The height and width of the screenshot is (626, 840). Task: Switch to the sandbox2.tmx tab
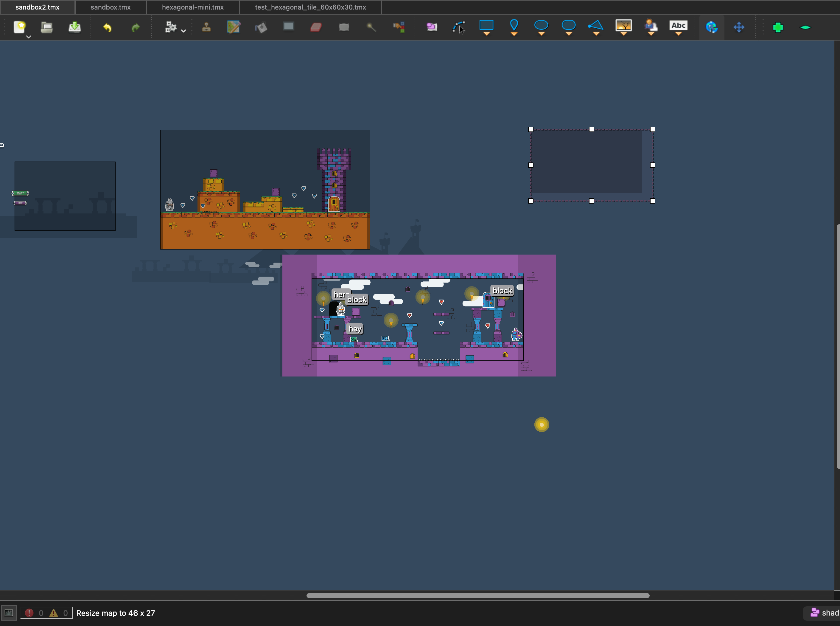pos(38,7)
